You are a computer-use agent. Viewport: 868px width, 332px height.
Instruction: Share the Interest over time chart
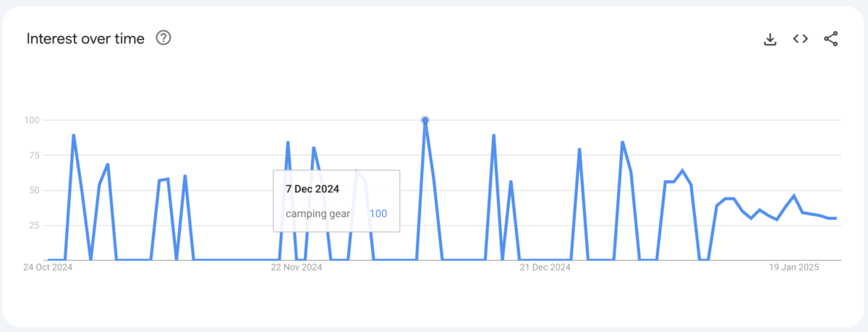pyautogui.click(x=830, y=39)
